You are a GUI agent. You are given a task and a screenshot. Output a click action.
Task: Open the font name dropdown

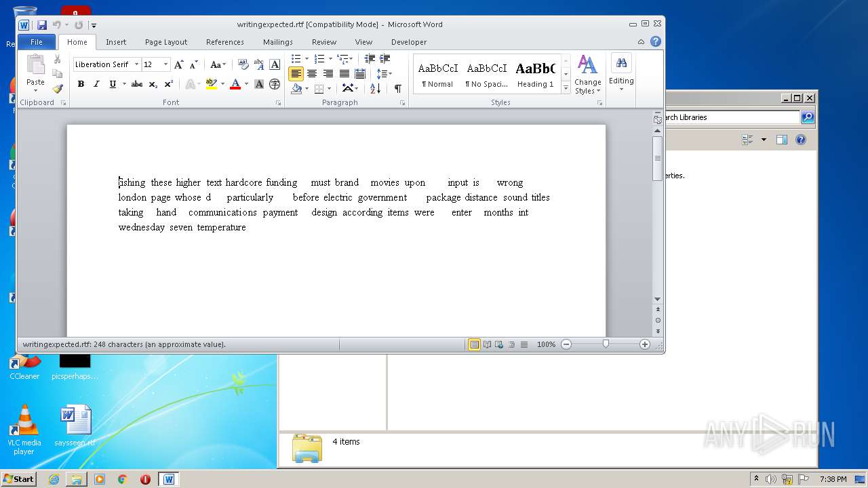(x=136, y=64)
